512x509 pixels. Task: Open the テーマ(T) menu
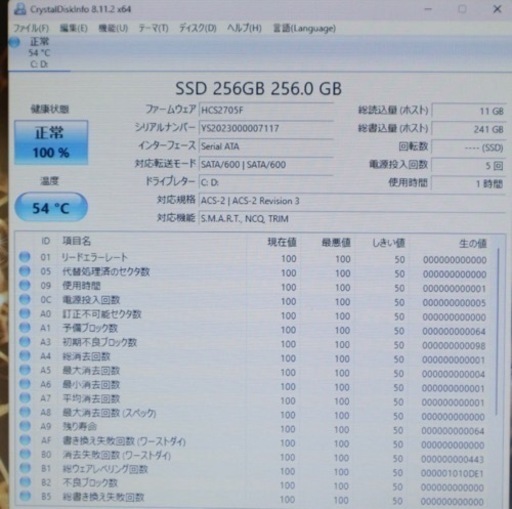[153, 28]
